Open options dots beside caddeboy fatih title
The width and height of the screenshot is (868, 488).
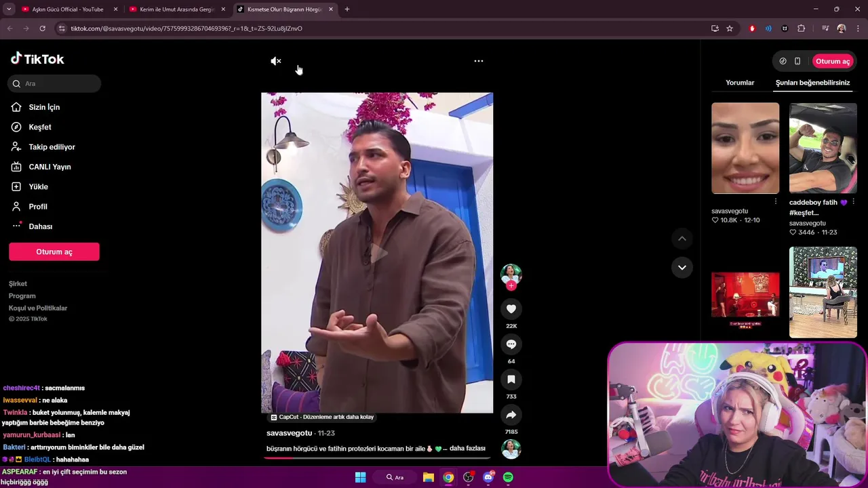(853, 203)
